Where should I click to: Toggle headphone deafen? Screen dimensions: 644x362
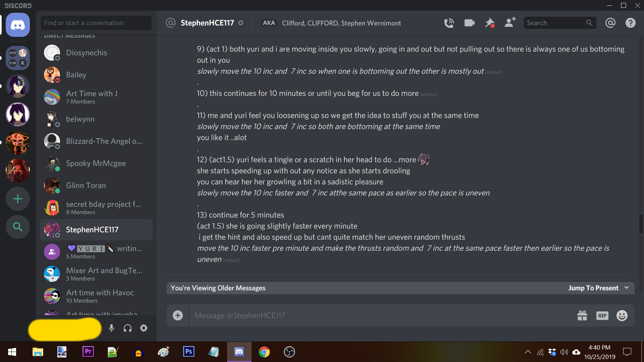click(128, 328)
